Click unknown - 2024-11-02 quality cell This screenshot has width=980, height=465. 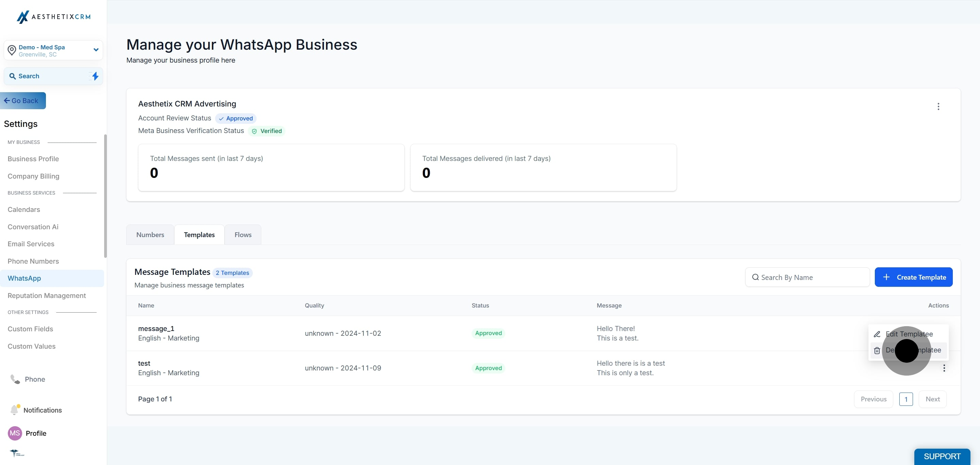[x=343, y=333]
